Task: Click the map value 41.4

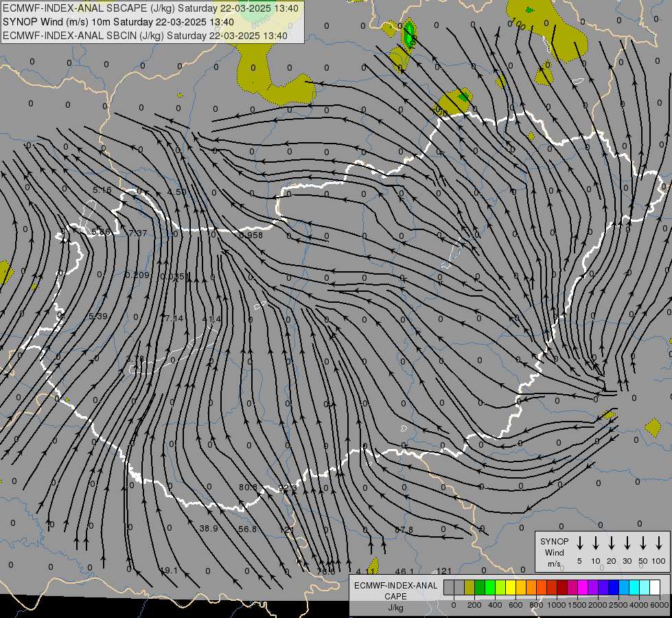Action: tap(211, 319)
